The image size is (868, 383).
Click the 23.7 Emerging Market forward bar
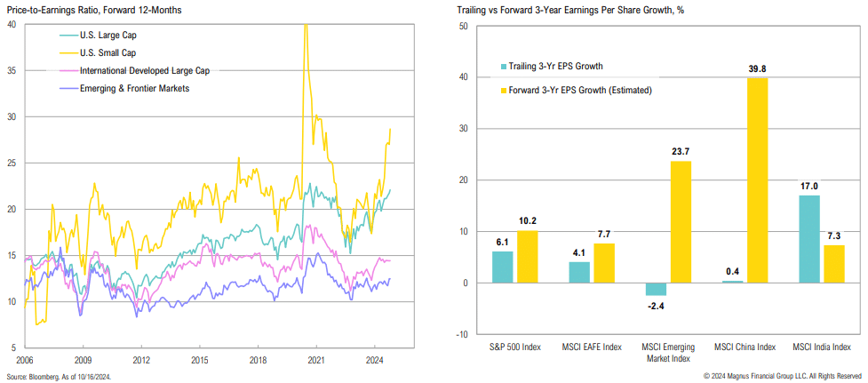coord(681,221)
